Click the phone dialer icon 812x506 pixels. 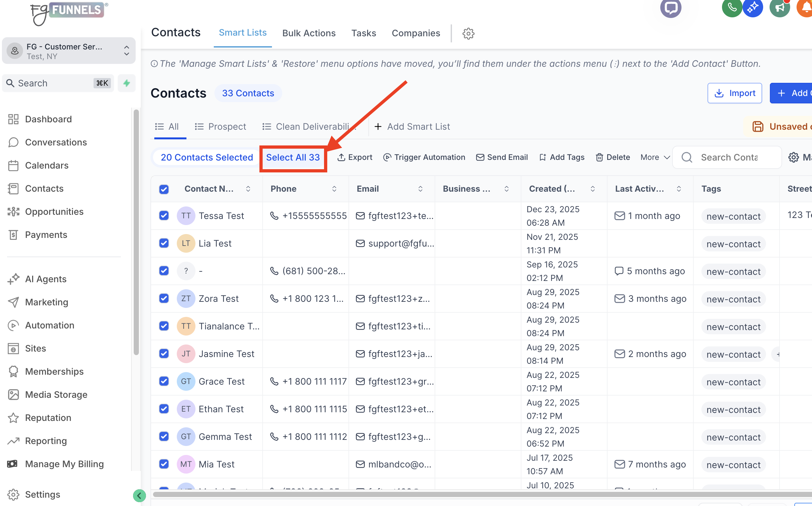click(x=732, y=7)
